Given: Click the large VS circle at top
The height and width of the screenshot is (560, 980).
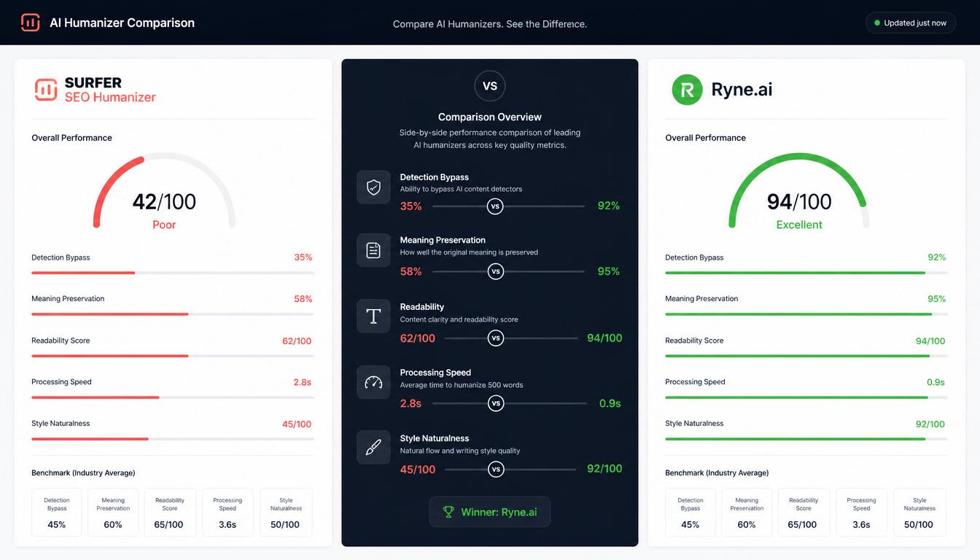Looking at the screenshot, I should pos(490,86).
